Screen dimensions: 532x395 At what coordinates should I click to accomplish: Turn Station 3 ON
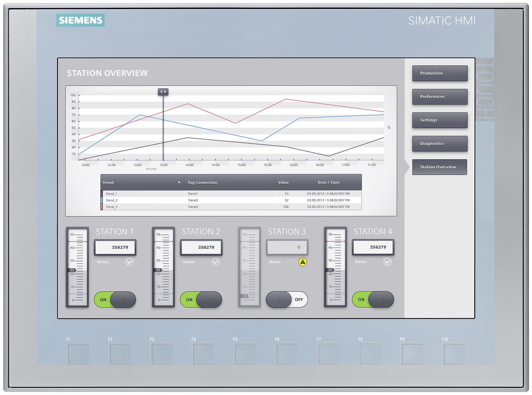tap(286, 299)
